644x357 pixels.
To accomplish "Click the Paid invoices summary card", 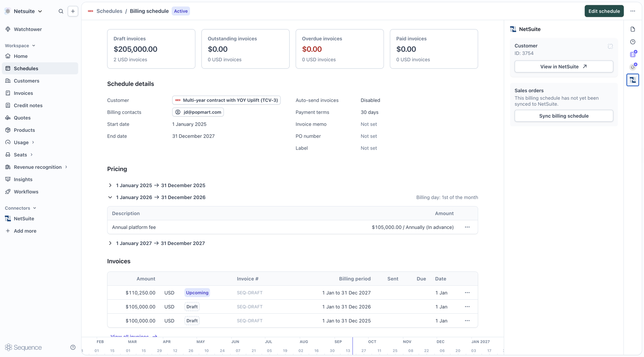I will (x=434, y=49).
